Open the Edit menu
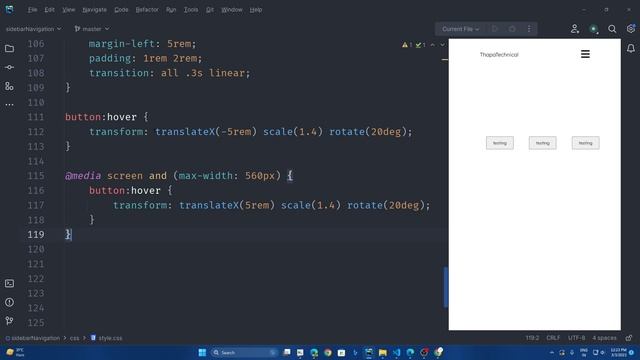 click(49, 9)
